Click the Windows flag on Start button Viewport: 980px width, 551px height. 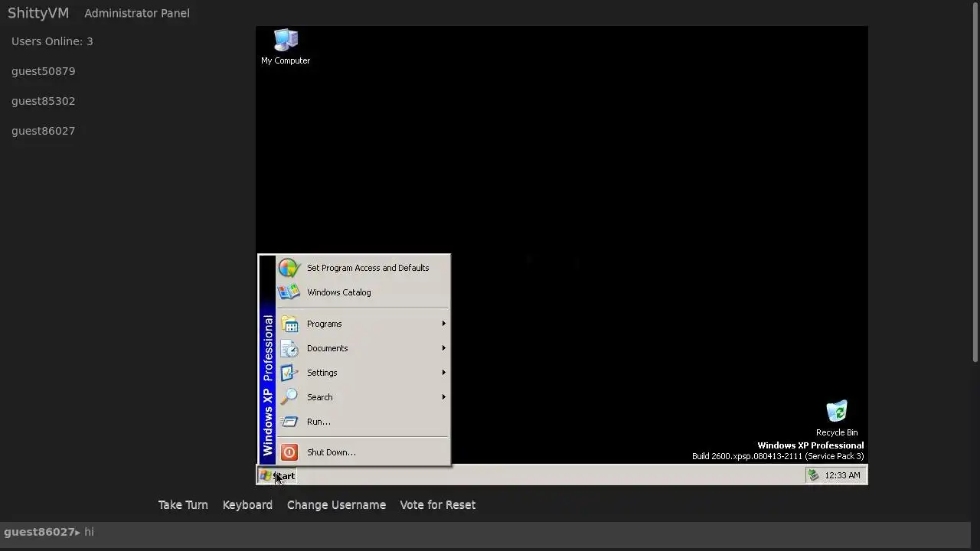(265, 475)
